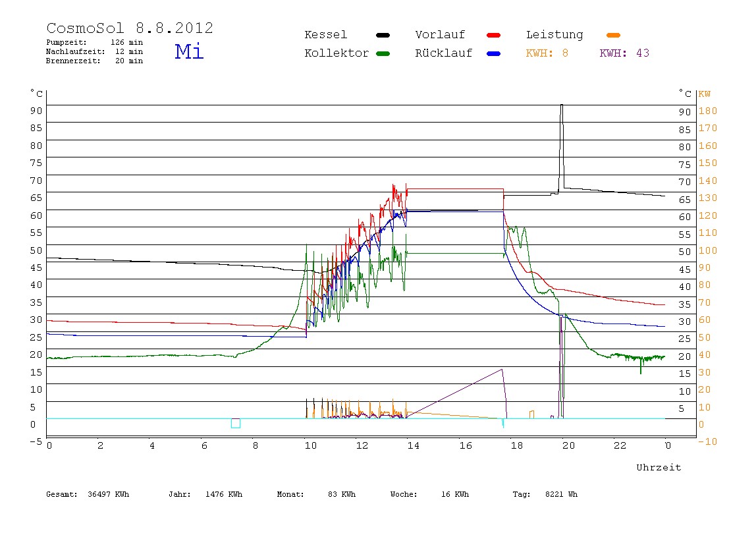
Task: Click the CosmoSol 8.8.2012 title
Action: point(130,28)
